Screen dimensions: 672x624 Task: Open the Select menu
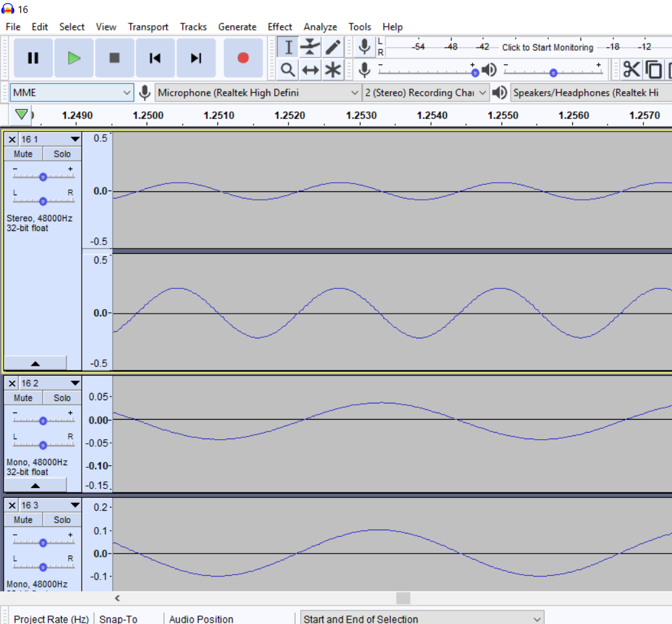tap(72, 27)
